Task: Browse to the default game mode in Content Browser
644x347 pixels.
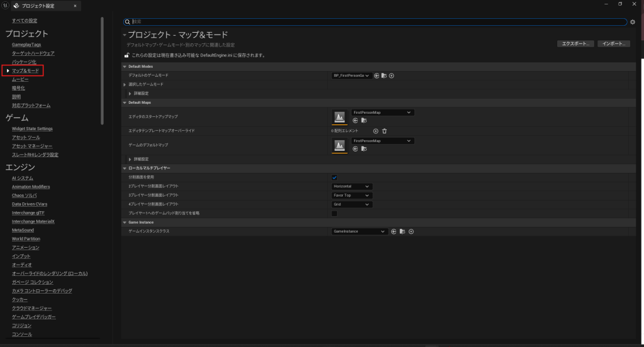Action: click(x=384, y=75)
